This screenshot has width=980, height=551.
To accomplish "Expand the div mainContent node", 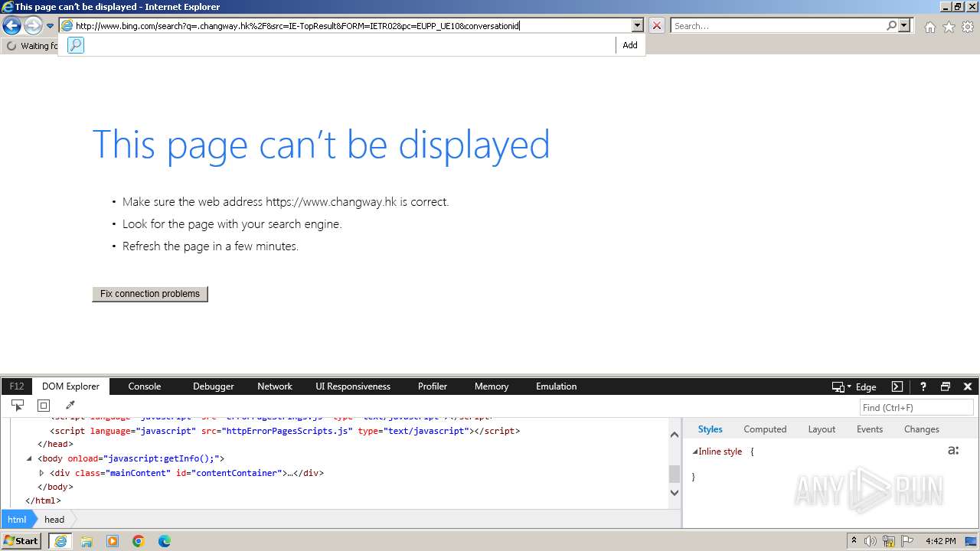I will coord(42,473).
